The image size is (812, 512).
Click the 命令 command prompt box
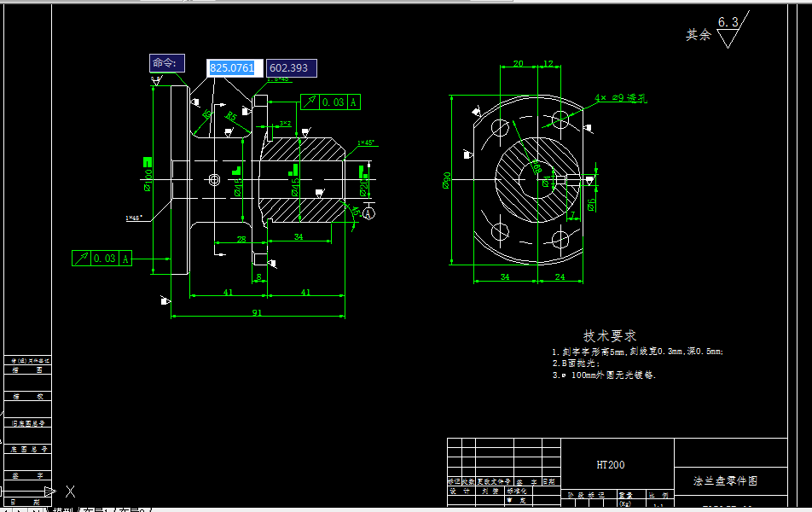(x=168, y=63)
